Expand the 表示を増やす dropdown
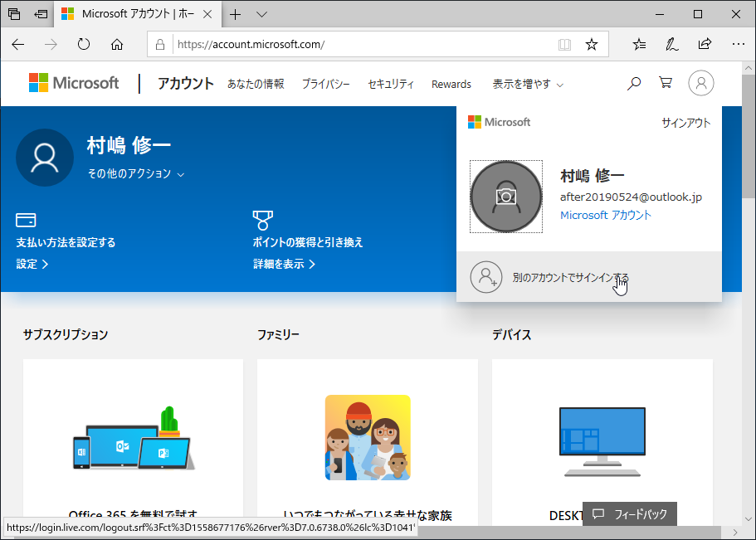The width and height of the screenshot is (756, 540). (x=528, y=84)
